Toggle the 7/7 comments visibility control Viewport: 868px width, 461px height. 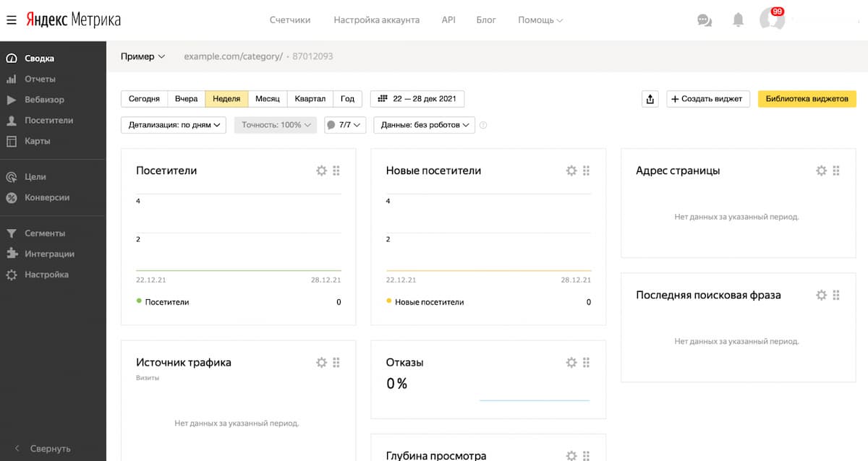345,124
